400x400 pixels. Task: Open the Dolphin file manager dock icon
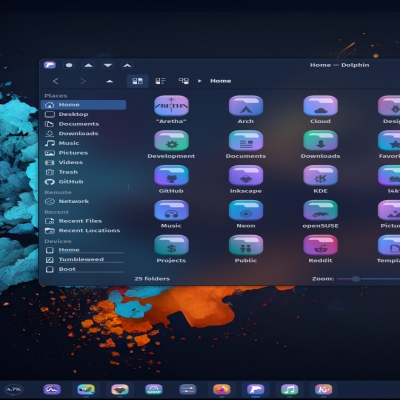tap(256, 389)
